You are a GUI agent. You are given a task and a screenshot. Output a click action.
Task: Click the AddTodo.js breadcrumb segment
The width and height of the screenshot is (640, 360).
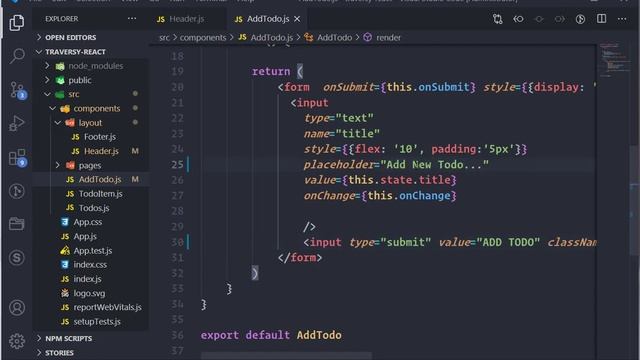[x=266, y=38]
